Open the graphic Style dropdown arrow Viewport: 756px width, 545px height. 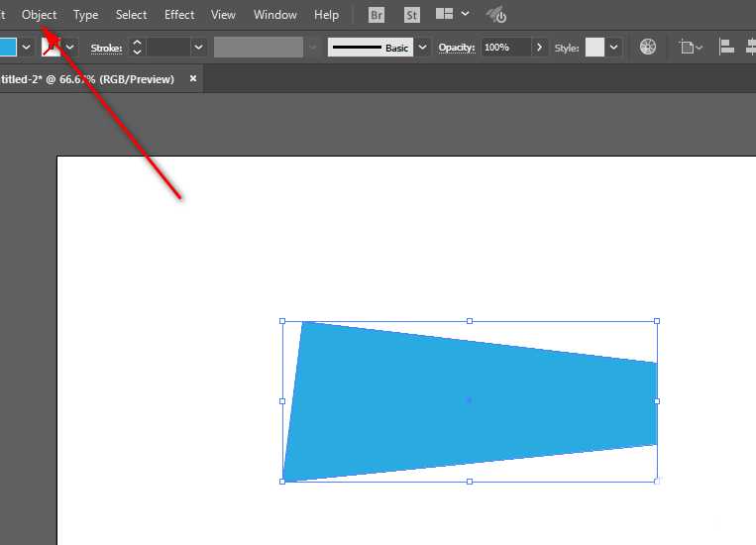point(613,48)
